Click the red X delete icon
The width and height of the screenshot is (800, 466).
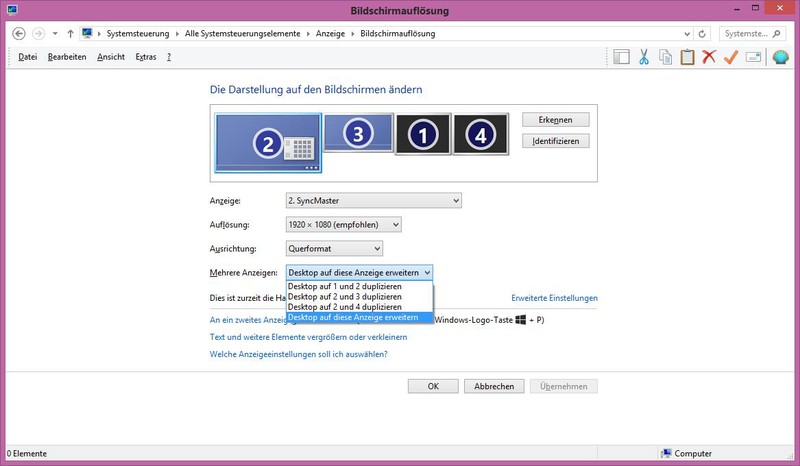tap(709, 57)
